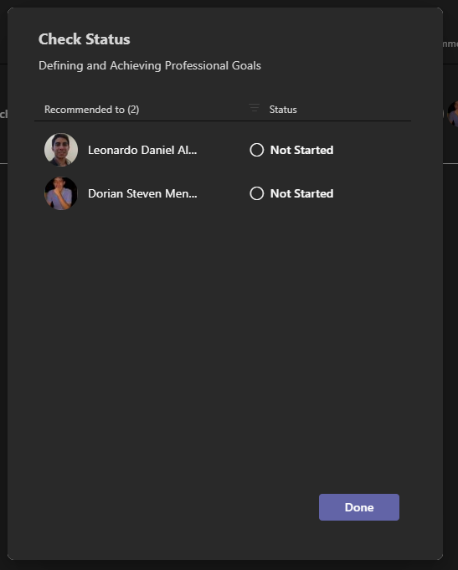
Task: Click the divider line under the column headers
Action: 222,120
